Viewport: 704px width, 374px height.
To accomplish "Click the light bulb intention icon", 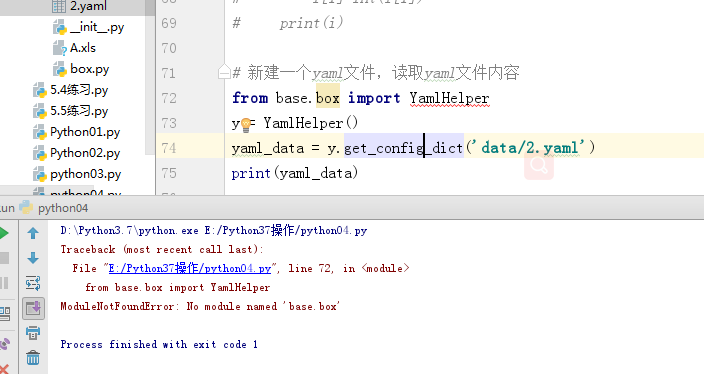I will coord(246,125).
